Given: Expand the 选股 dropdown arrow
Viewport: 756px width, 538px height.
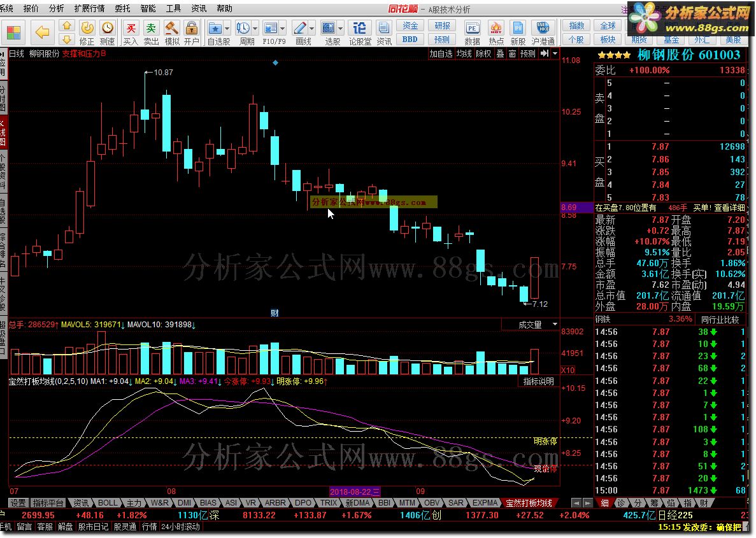Looking at the screenshot, I should coord(340,28).
